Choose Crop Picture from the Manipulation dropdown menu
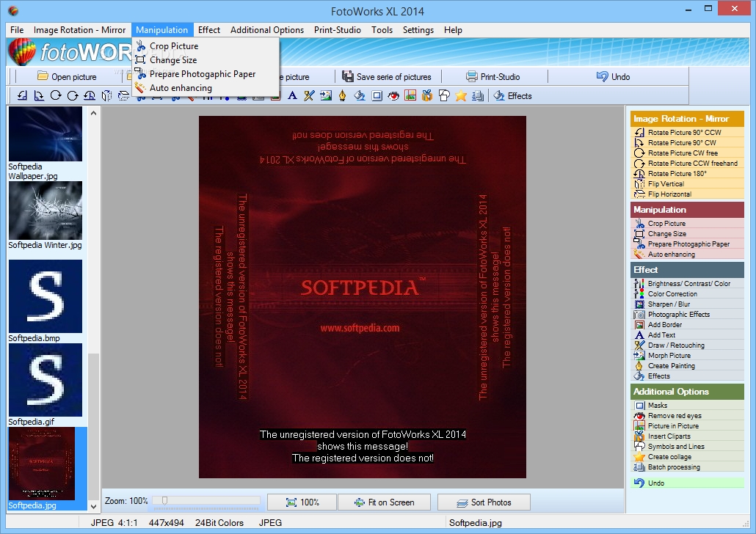This screenshot has width=756, height=534. point(206,45)
